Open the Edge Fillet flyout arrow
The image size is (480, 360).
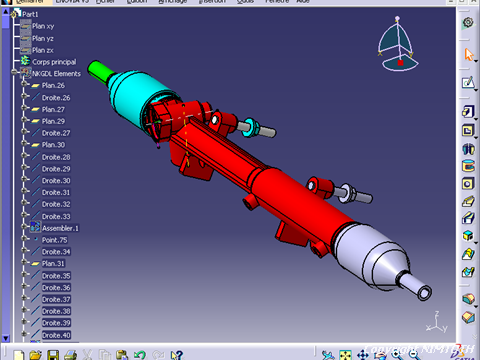(476, 306)
